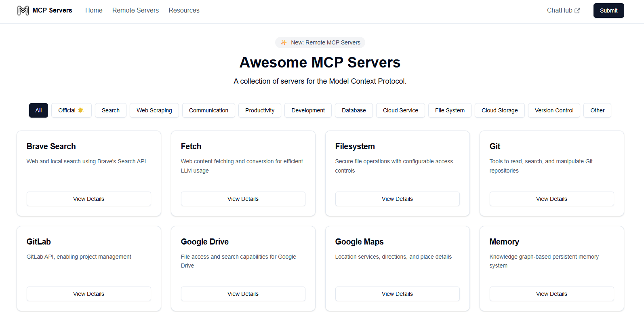This screenshot has height=312, width=644.
Task: Filter servers by Cloud Storage
Action: 499,110
